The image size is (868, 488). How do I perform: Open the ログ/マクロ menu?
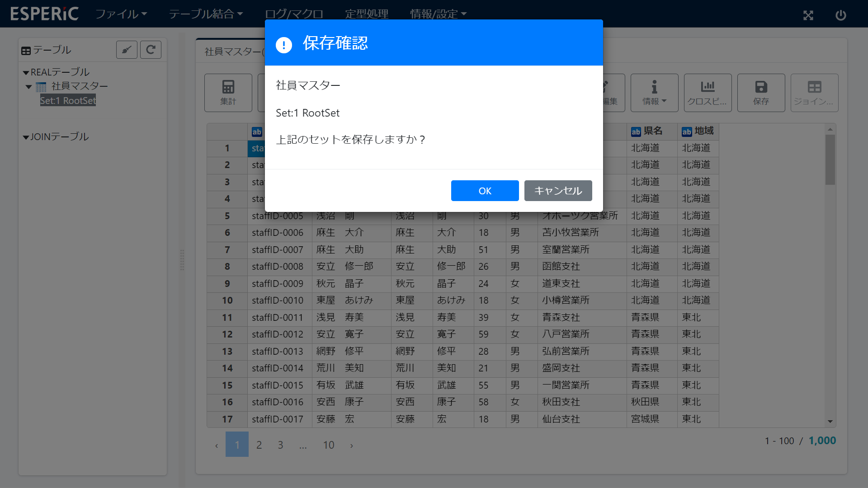click(x=294, y=14)
